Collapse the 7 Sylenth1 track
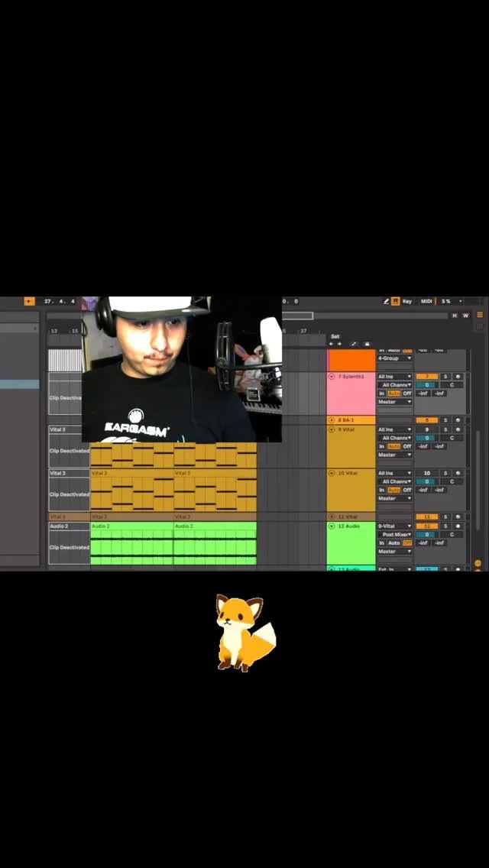This screenshot has width=489, height=868. click(332, 377)
